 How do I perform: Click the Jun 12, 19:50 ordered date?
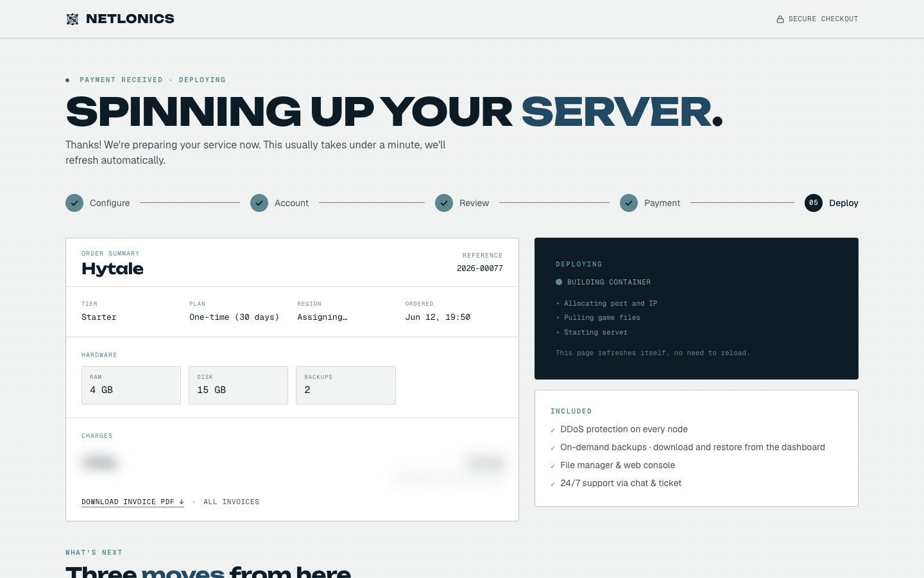438,317
